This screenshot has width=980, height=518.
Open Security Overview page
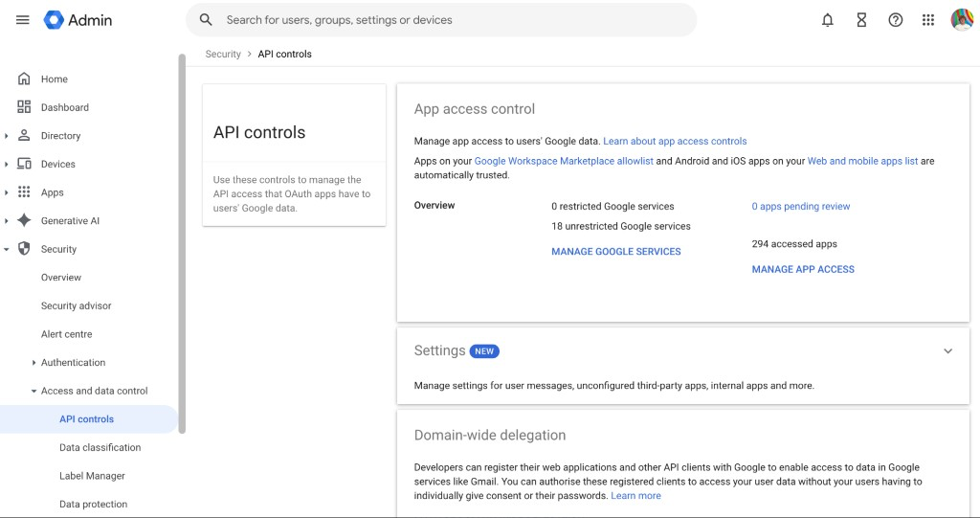point(61,277)
